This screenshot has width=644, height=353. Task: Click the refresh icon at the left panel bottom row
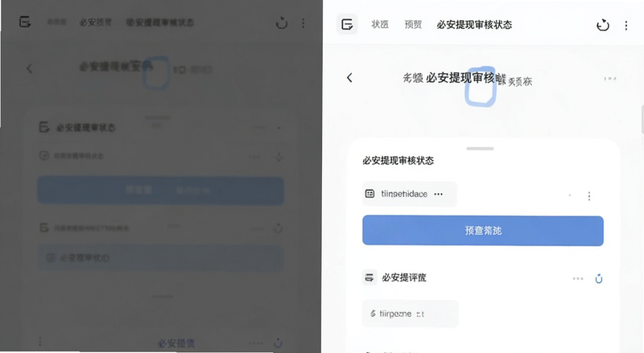[x=278, y=343]
